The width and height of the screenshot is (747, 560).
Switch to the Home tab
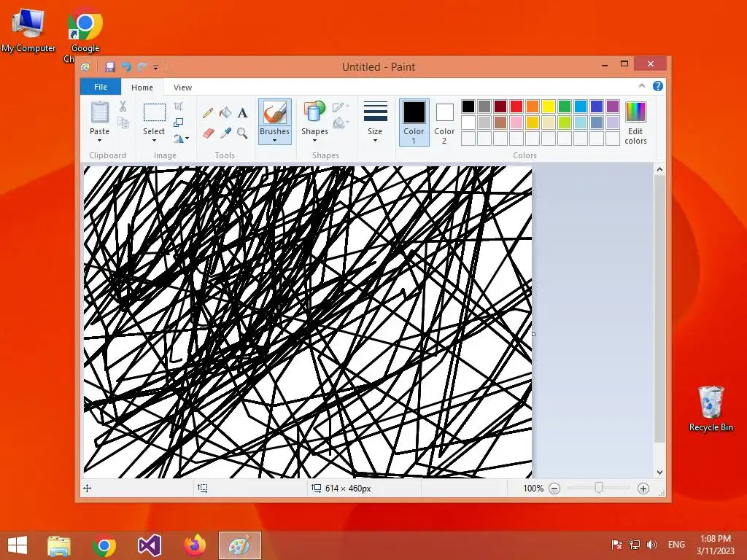[142, 87]
